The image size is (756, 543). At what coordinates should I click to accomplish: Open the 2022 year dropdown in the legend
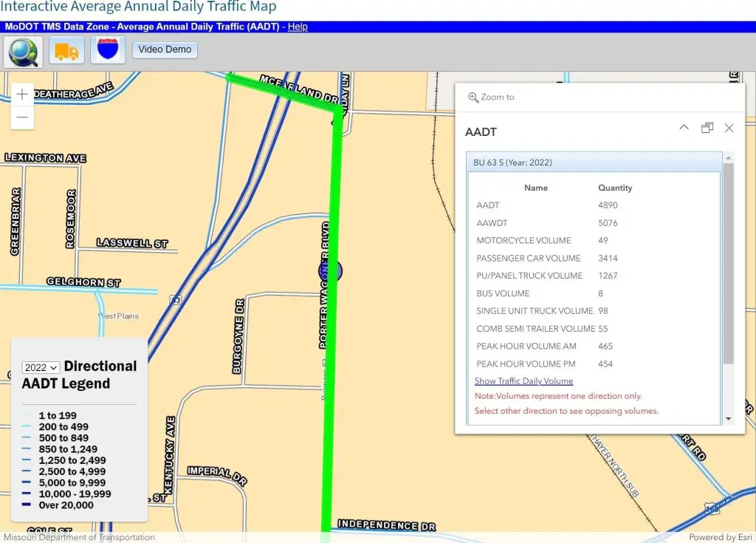pos(41,367)
